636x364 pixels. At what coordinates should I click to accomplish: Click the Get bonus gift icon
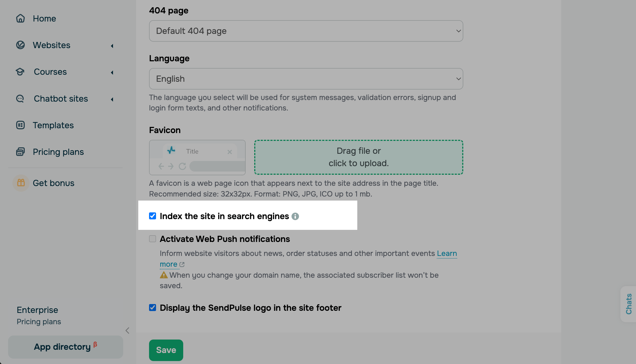[x=21, y=183]
